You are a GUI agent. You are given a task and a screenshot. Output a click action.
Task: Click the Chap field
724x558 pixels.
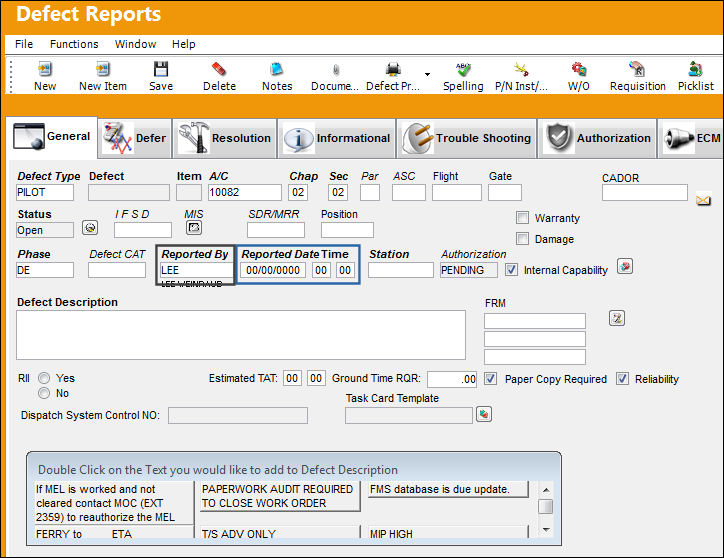pos(298,192)
